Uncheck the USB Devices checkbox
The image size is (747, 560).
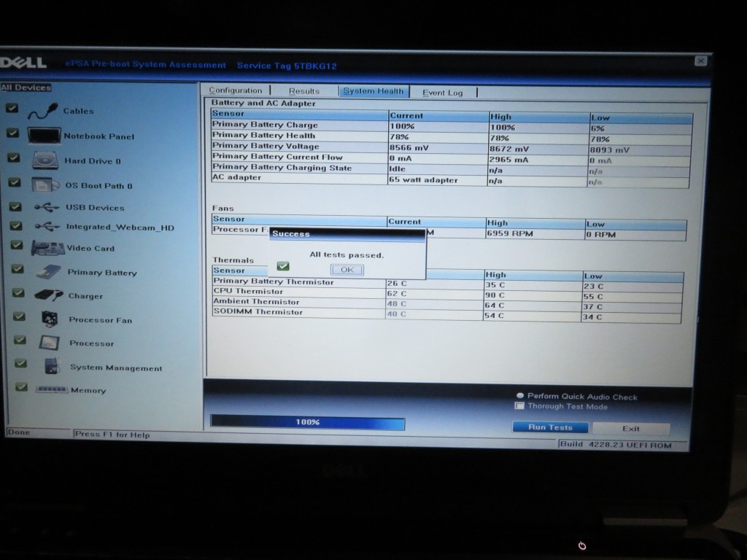[x=16, y=206]
